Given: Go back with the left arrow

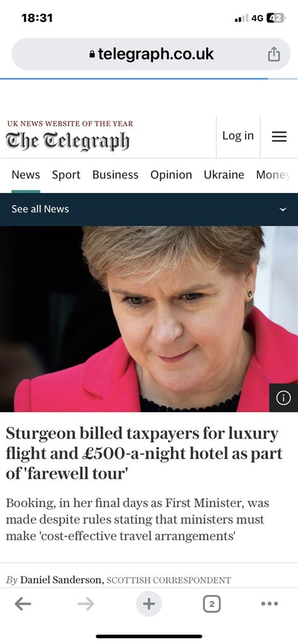Looking at the screenshot, I should (23, 604).
